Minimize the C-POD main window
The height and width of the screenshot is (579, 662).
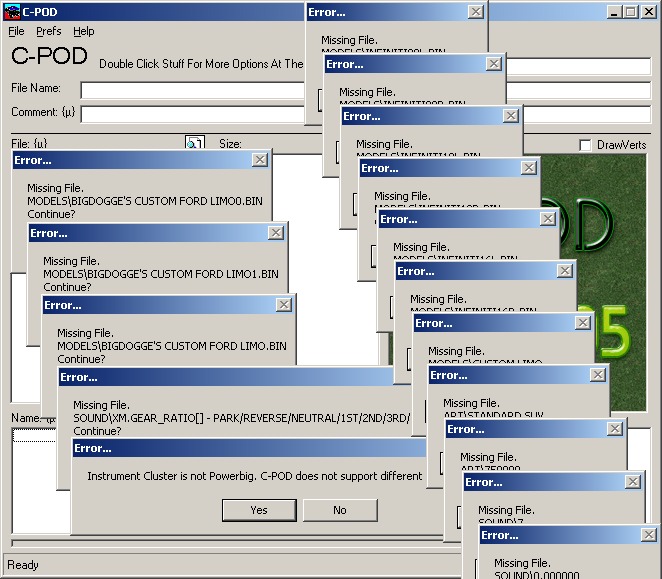(x=614, y=11)
